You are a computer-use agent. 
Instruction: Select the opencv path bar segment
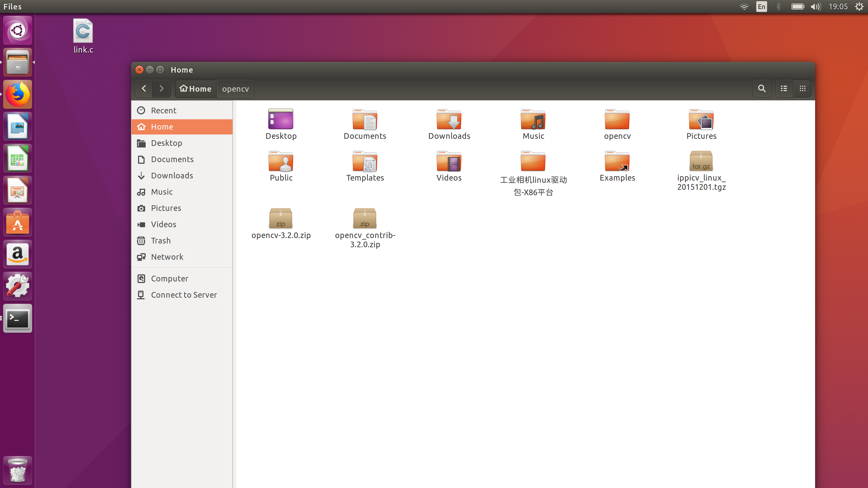235,89
